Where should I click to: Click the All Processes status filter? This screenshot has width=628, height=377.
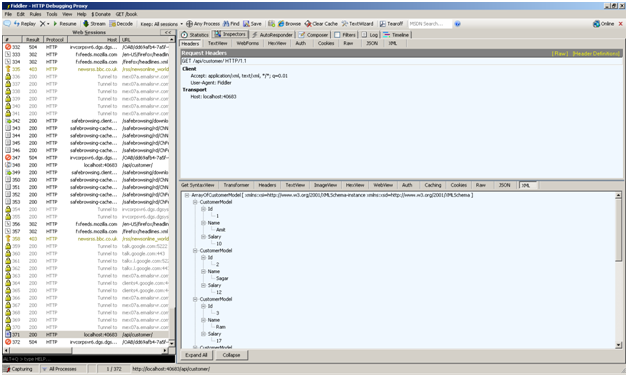pos(62,369)
